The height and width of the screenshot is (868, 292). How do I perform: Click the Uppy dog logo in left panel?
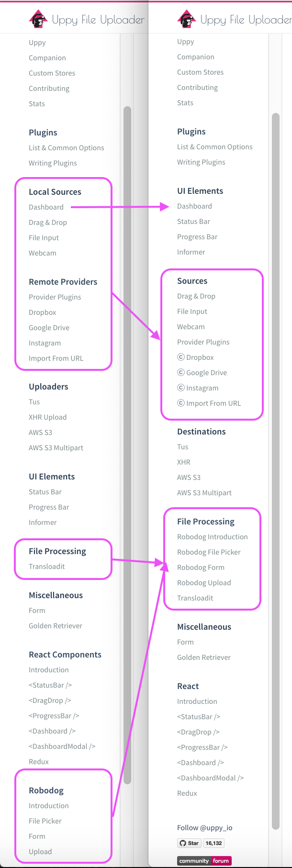[x=38, y=19]
